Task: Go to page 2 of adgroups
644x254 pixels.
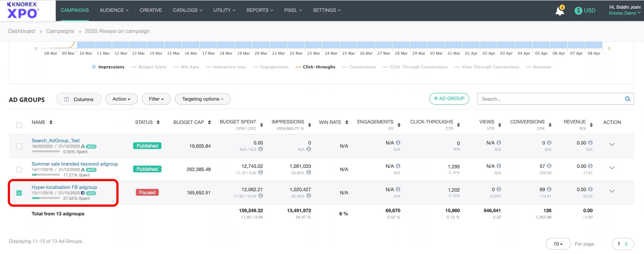Action: tap(626, 244)
